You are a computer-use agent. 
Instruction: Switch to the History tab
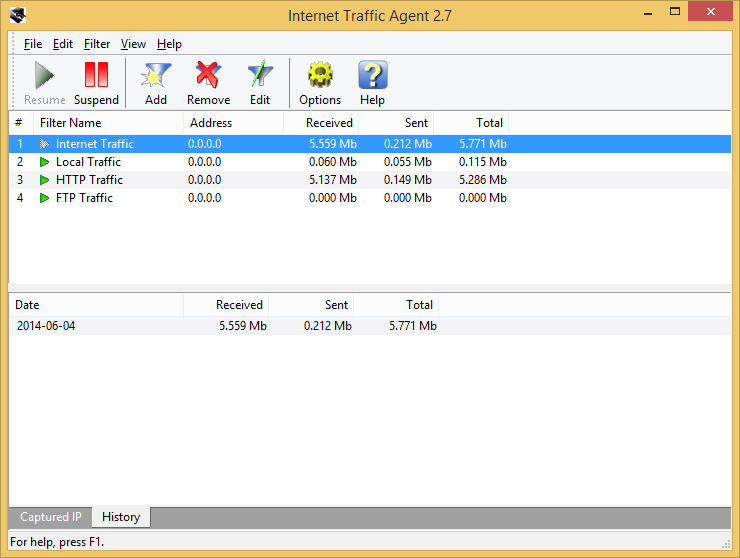tap(121, 517)
